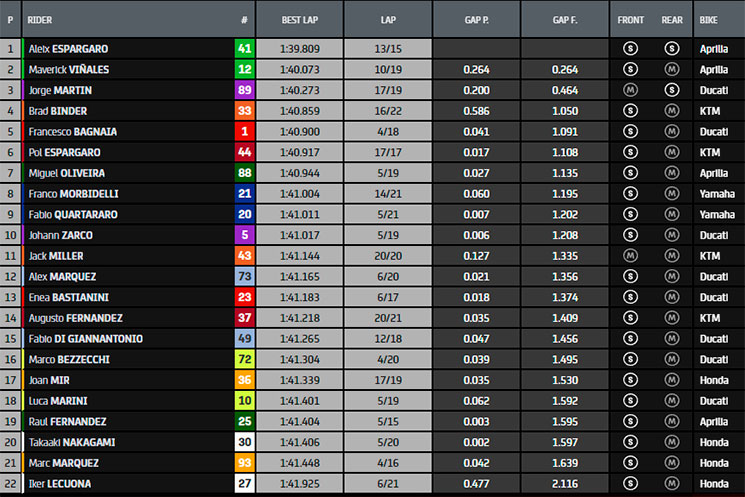Click Brad Binder's rear tyre icon

[672, 110]
